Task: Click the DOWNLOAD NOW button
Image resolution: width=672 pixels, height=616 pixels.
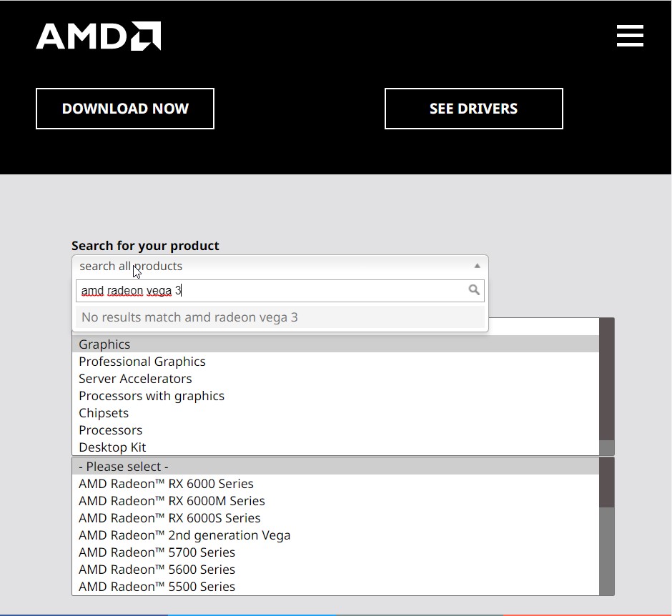Action: [x=124, y=108]
